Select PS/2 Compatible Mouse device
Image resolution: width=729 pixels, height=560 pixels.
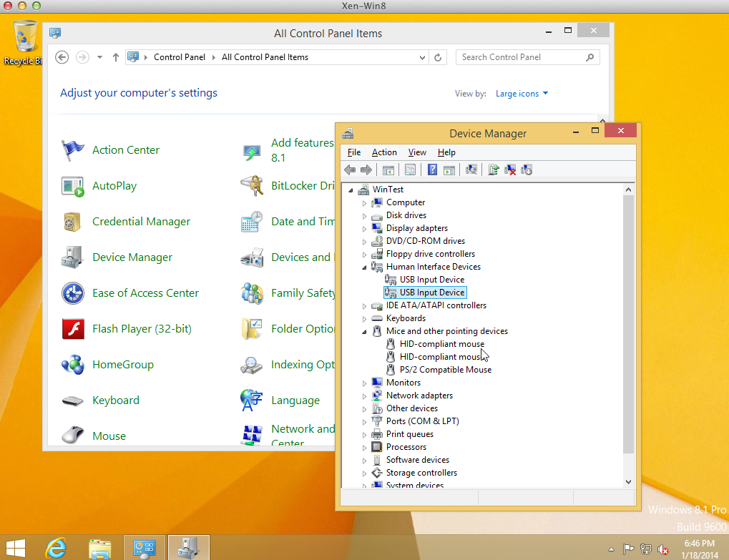[445, 370]
